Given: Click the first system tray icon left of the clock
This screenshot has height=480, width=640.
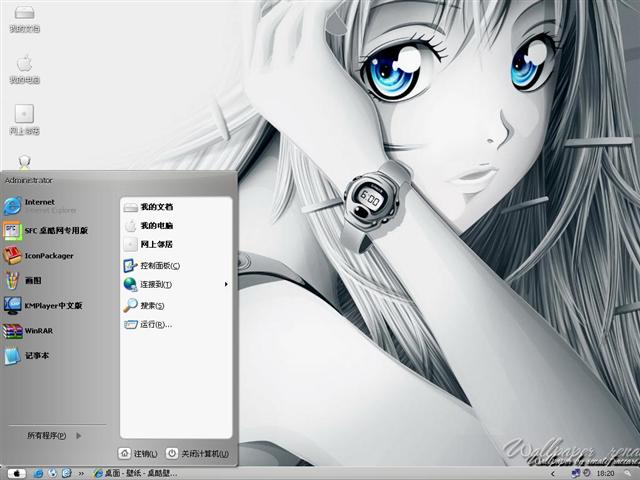Looking at the screenshot, I should [x=576, y=473].
